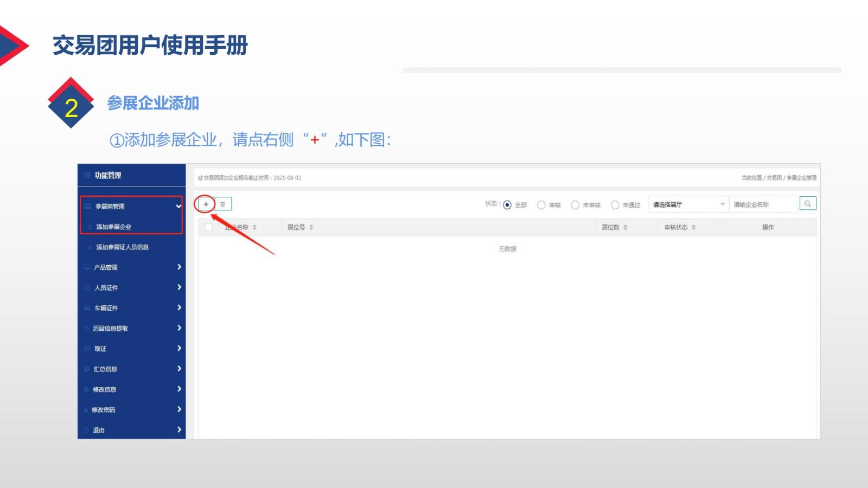Expand the 取证 chevron

click(179, 348)
